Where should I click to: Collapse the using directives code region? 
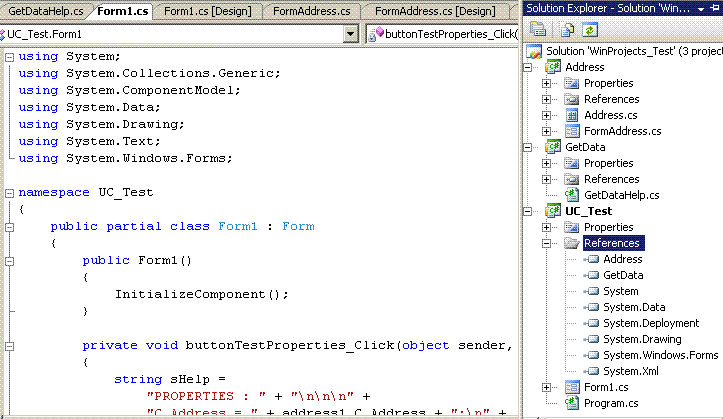(9, 57)
